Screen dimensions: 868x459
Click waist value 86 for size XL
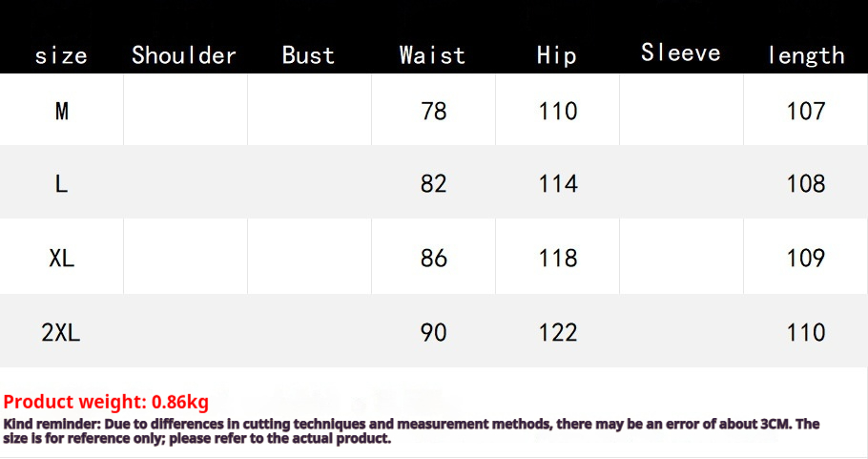click(x=433, y=258)
